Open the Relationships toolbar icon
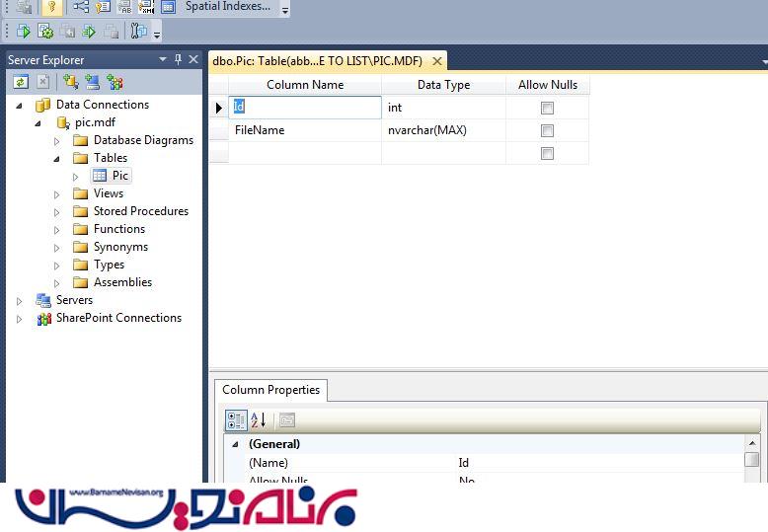This screenshot has height=532, width=768. point(81,7)
